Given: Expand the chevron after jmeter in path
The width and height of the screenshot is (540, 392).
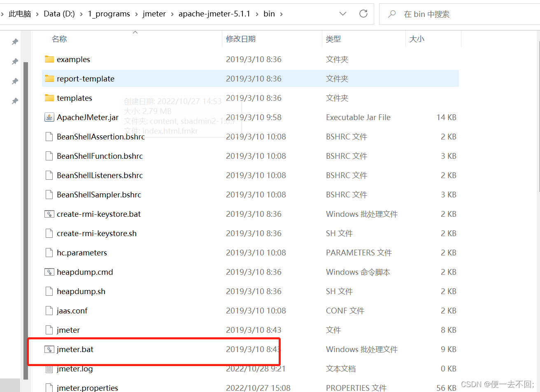Looking at the screenshot, I should 172,14.
